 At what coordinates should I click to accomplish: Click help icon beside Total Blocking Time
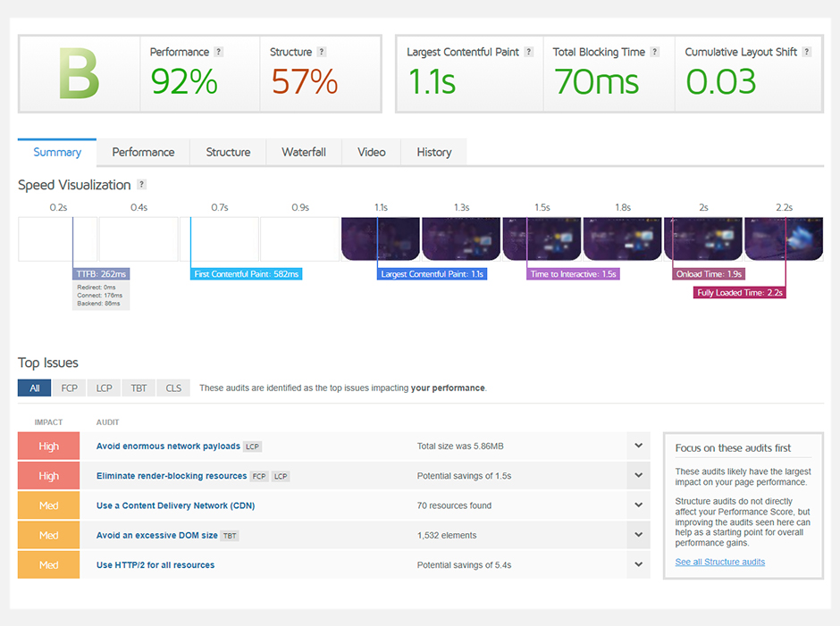tap(655, 52)
